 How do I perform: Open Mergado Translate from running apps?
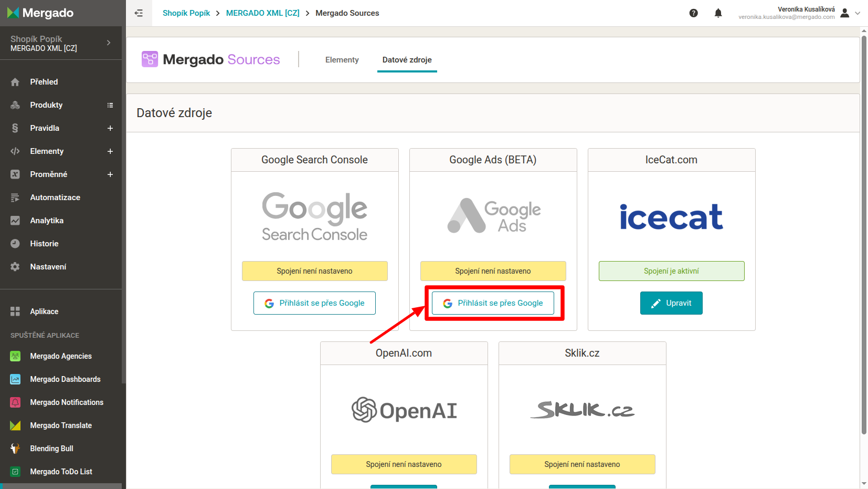click(x=61, y=425)
